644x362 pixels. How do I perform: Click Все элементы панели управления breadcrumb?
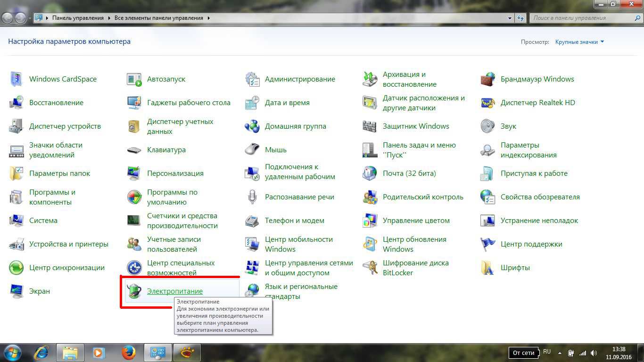click(x=159, y=18)
